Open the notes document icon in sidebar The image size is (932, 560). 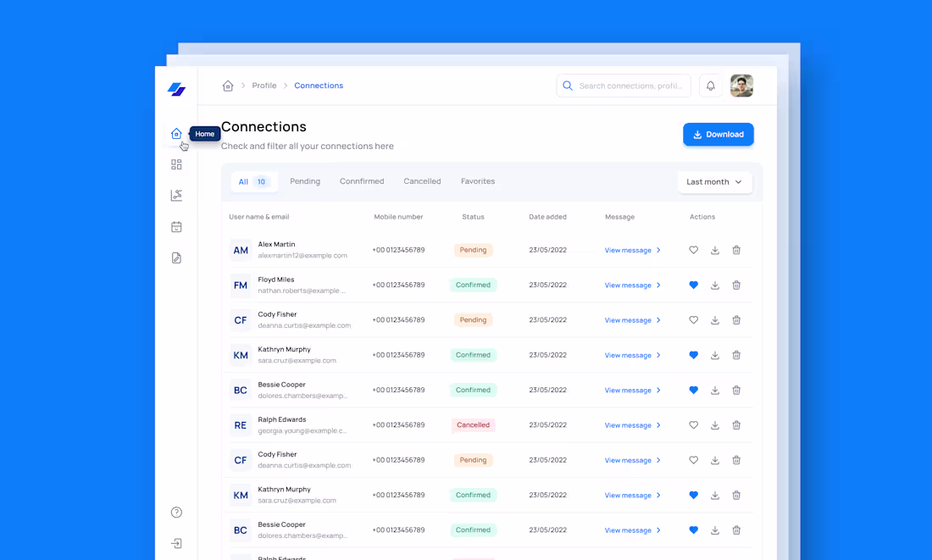pyautogui.click(x=176, y=258)
